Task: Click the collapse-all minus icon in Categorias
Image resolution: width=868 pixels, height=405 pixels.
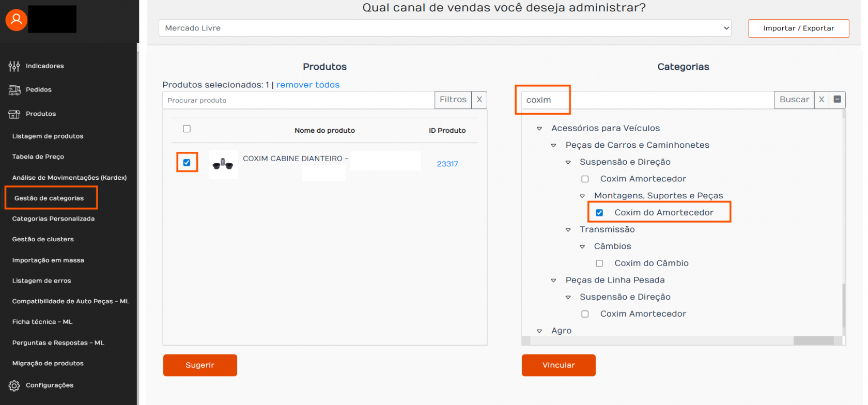Action: 838,100
